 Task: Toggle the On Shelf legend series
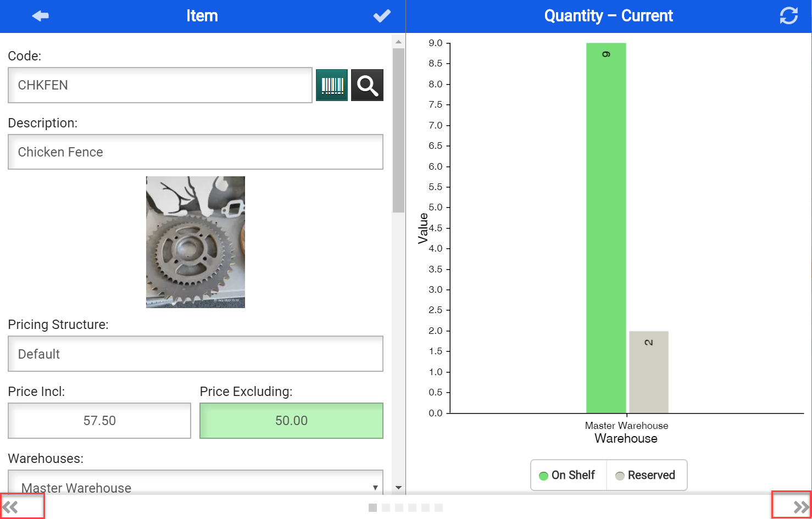pos(568,475)
